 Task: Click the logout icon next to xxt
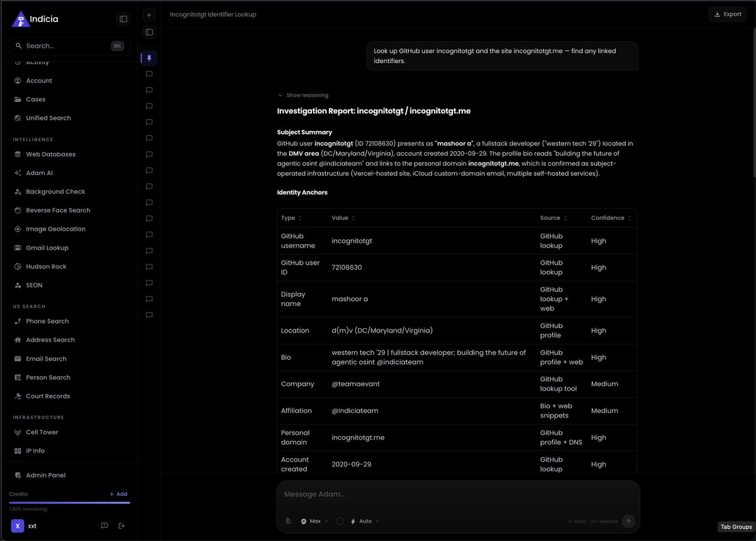coord(122,526)
